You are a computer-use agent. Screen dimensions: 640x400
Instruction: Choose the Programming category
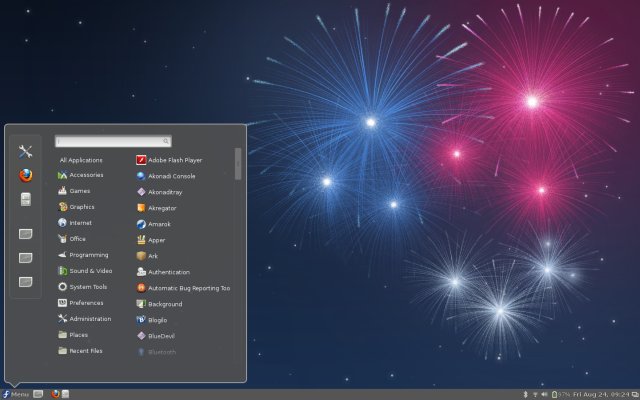[81, 255]
